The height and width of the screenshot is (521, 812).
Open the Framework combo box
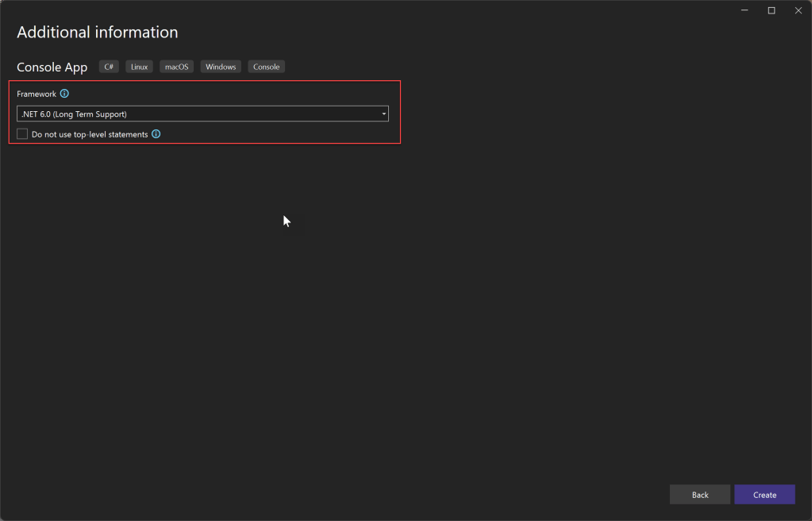pos(202,114)
